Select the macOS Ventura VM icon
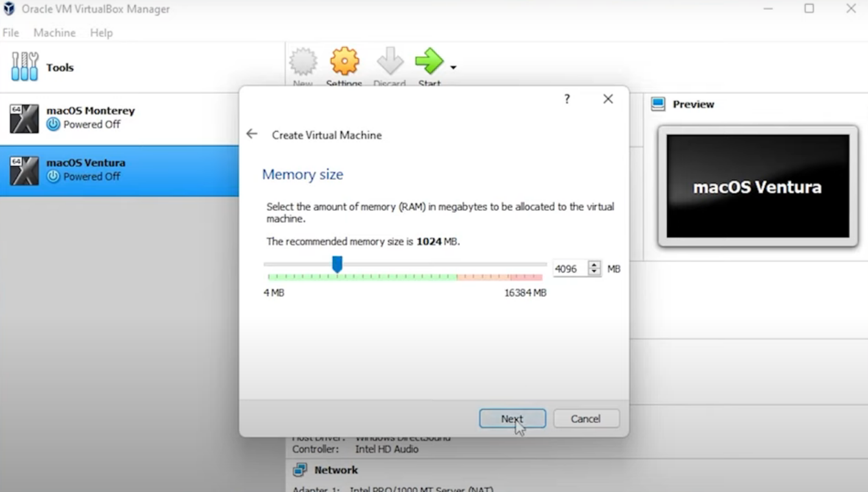 pyautogui.click(x=24, y=171)
